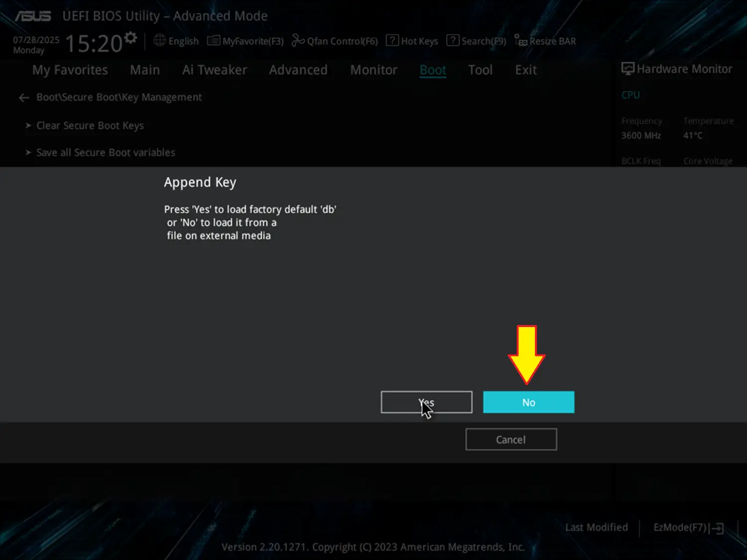747x560 pixels.
Task: Cancel the Append Key dialog
Action: pos(511,440)
